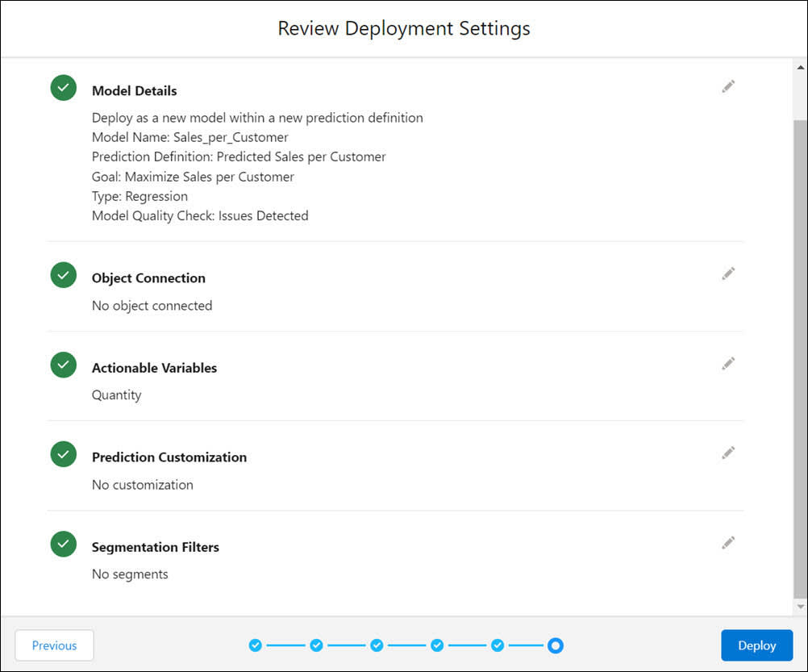
Task: Click 'Model Name: Sales_per_Customer' text
Action: point(190,138)
